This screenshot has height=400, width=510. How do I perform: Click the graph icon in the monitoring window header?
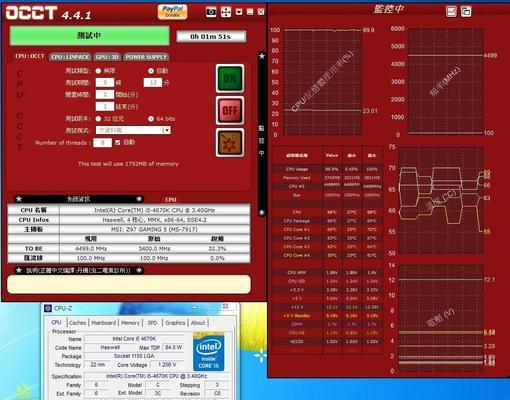click(451, 12)
